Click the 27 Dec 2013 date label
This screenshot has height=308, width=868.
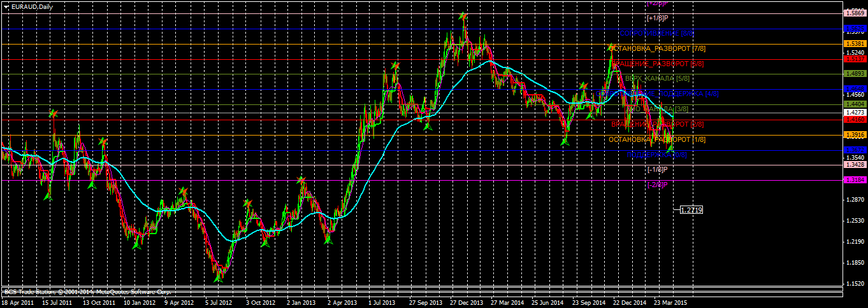tap(467, 303)
